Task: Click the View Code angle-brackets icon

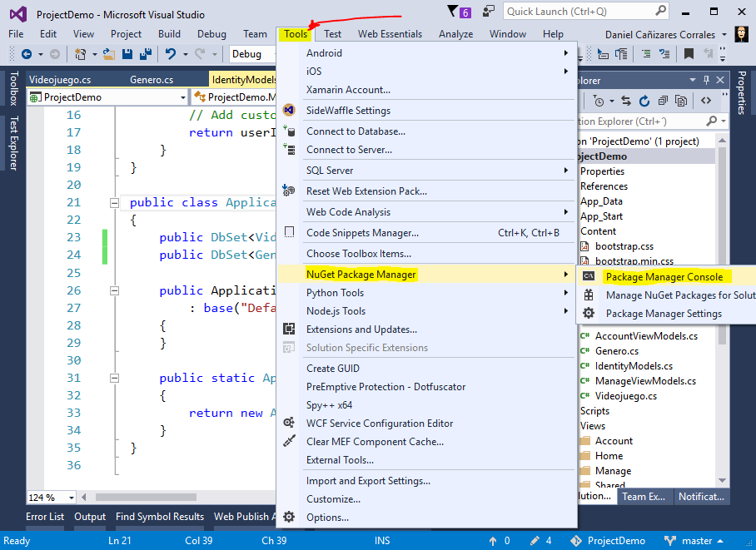Action: (x=706, y=101)
